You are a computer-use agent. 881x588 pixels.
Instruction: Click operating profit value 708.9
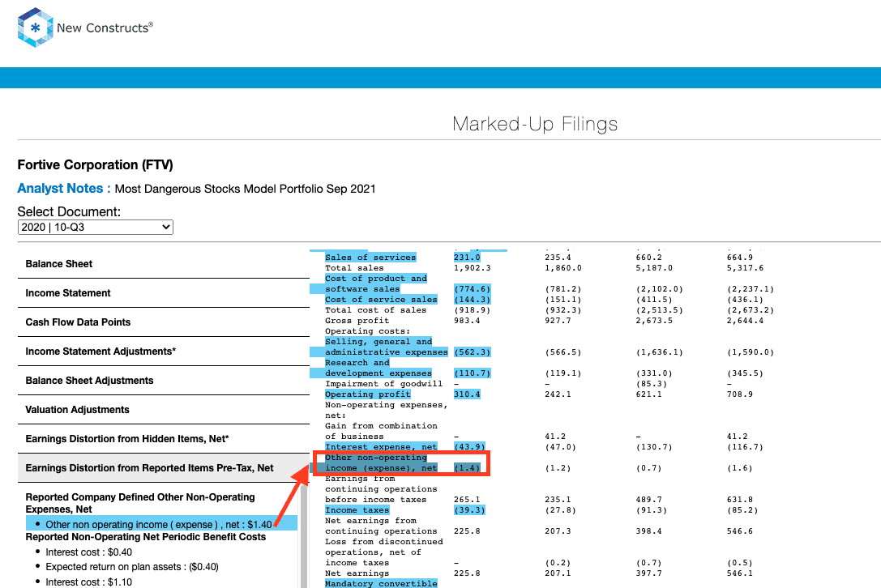point(739,394)
